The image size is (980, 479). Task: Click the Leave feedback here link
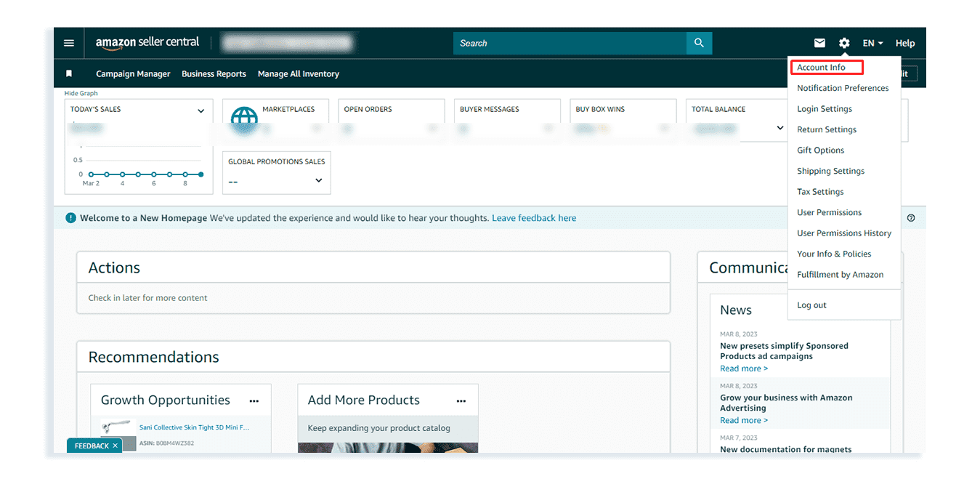(x=534, y=217)
